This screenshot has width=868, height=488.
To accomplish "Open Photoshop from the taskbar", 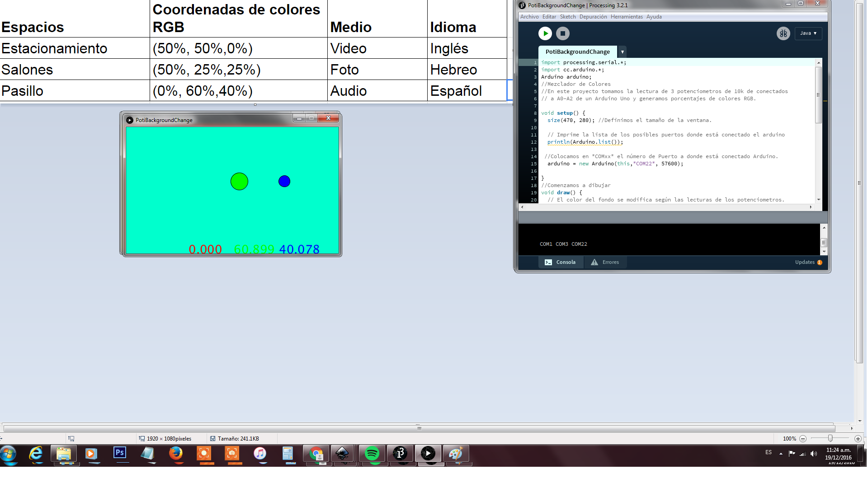I will (120, 453).
